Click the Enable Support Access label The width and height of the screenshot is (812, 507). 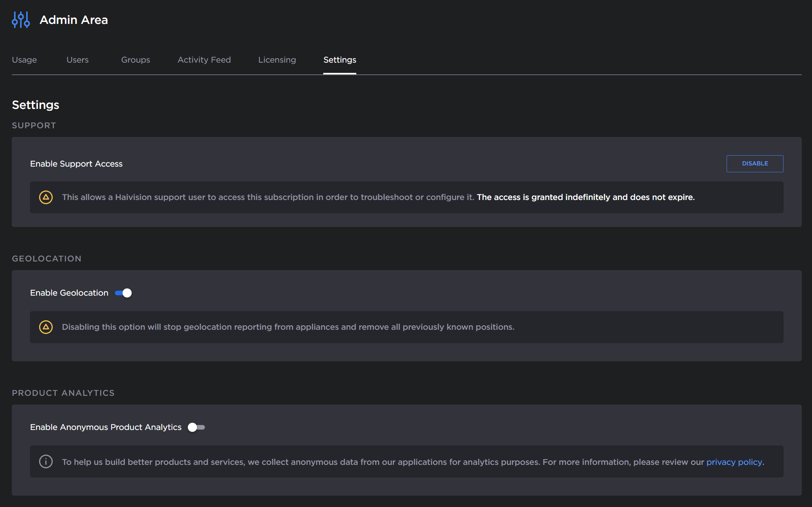click(76, 164)
